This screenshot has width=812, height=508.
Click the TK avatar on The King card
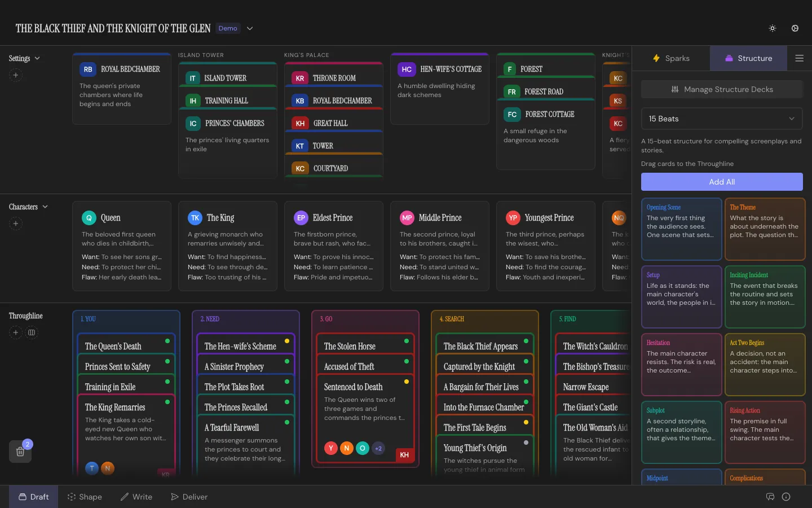click(195, 218)
